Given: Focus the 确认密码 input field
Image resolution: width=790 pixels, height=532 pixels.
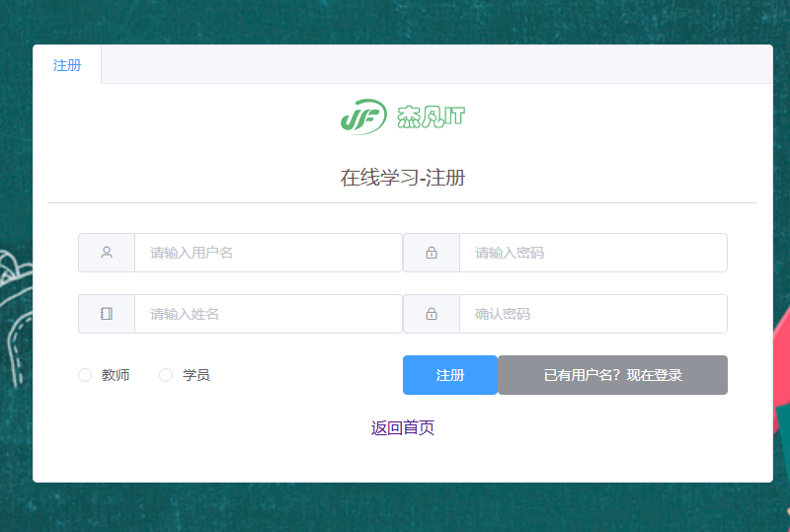Looking at the screenshot, I should (593, 314).
